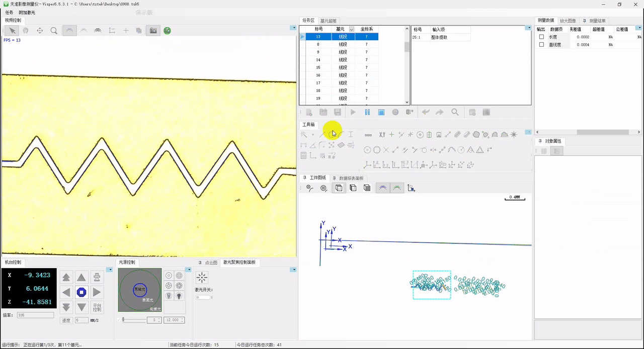This screenshot has height=349, width=644.
Task: Toggle the light slider enable checkbox
Action: pos(119,320)
